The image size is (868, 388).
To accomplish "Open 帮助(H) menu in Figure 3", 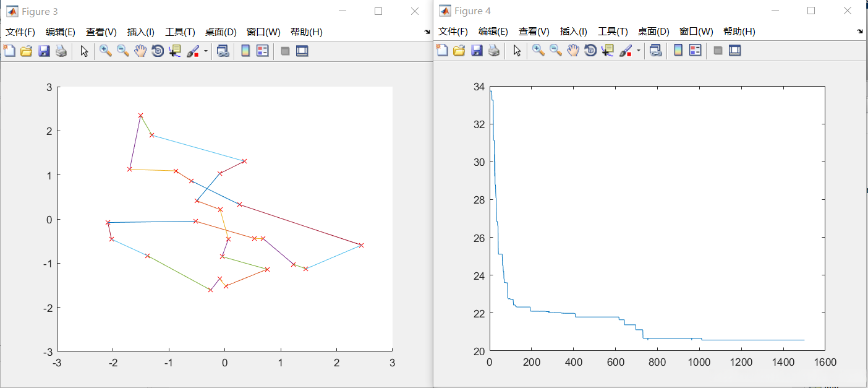I will [307, 32].
